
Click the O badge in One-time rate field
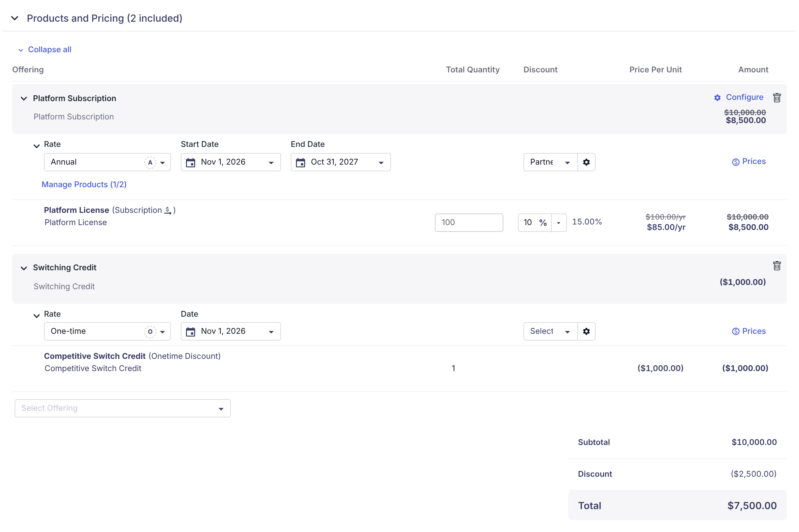click(x=150, y=332)
